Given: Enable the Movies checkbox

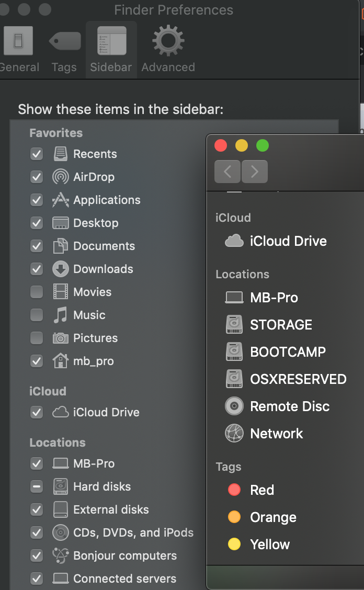Looking at the screenshot, I should (37, 292).
